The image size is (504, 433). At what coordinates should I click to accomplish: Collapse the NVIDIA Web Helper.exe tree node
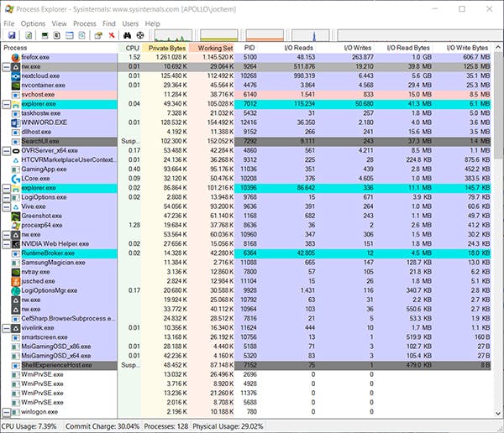pyautogui.click(x=6, y=244)
